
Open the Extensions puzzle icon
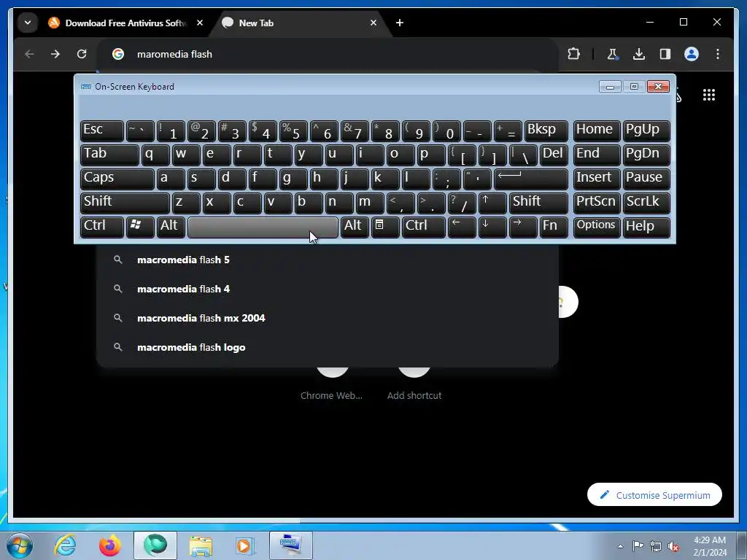(x=573, y=54)
